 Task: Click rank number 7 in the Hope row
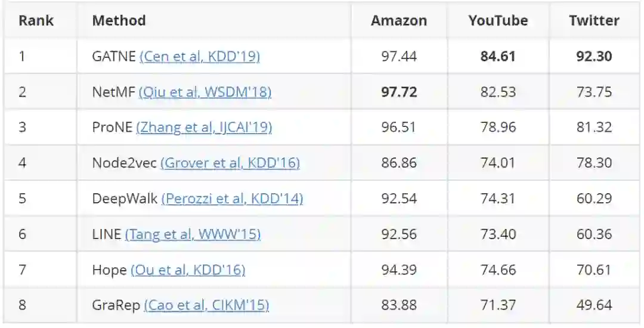[x=23, y=270]
